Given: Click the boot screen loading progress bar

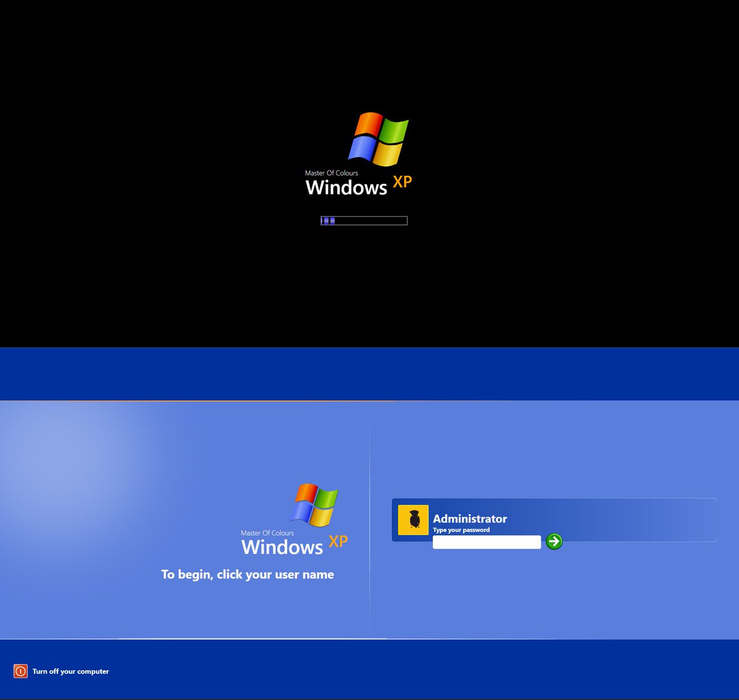Looking at the screenshot, I should tap(364, 221).
